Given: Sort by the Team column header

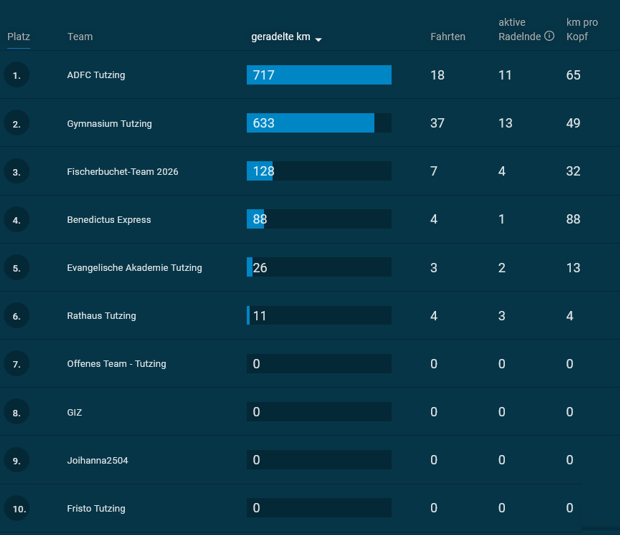Looking at the screenshot, I should (80, 37).
